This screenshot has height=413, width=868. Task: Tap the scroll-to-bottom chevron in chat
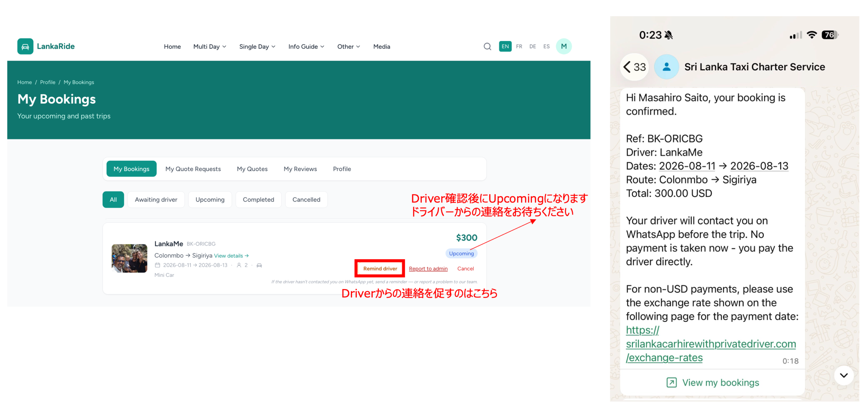(x=844, y=375)
